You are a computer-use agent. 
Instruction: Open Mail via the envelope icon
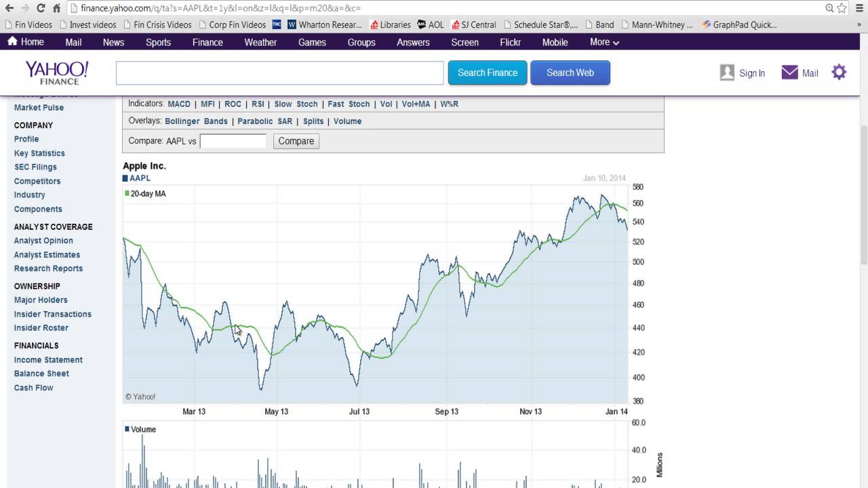pyautogui.click(x=789, y=73)
